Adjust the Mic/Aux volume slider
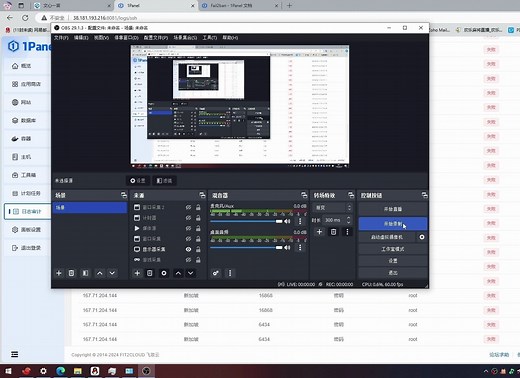Viewport: 520px width, 378px height. click(246, 221)
